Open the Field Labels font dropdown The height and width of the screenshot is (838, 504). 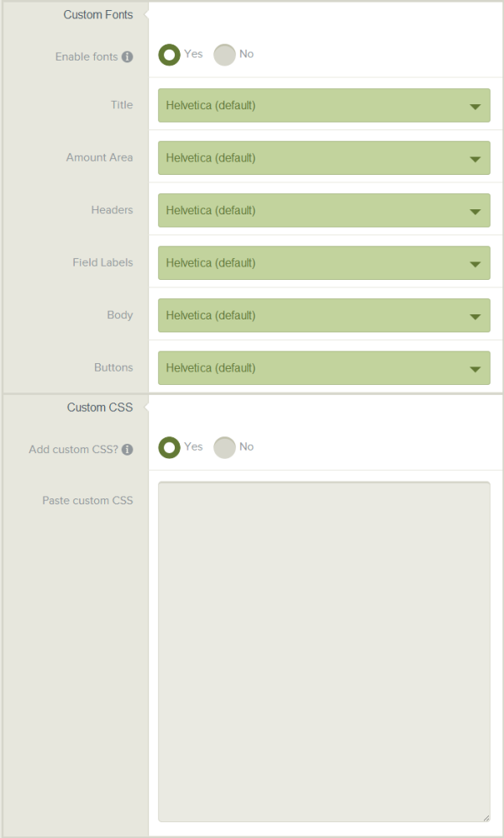[x=324, y=262]
